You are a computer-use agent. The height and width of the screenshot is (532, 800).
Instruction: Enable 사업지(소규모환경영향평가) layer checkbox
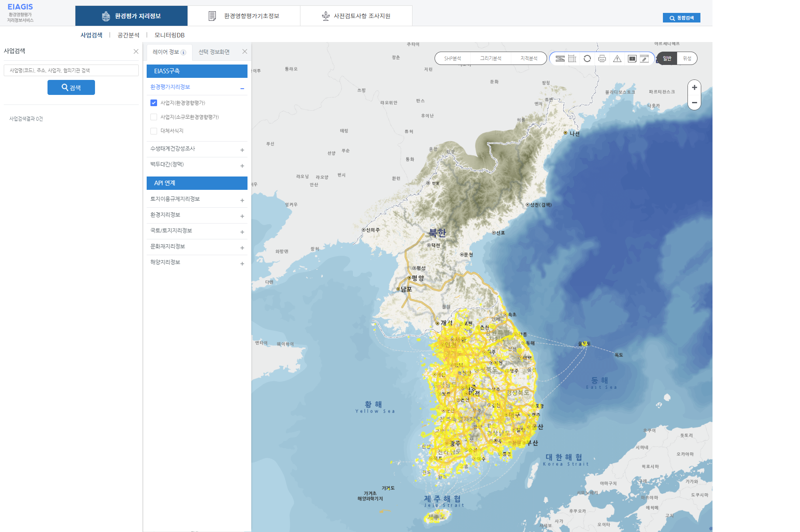click(x=154, y=117)
